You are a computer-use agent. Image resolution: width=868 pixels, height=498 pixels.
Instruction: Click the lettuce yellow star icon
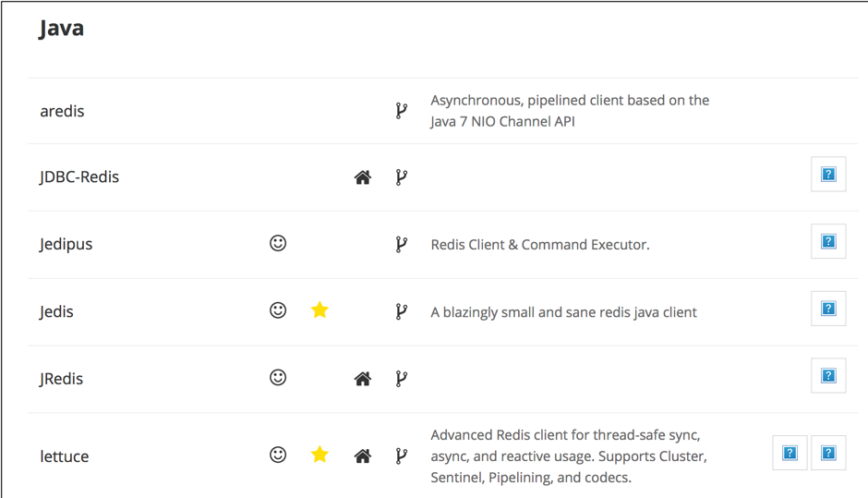click(319, 455)
